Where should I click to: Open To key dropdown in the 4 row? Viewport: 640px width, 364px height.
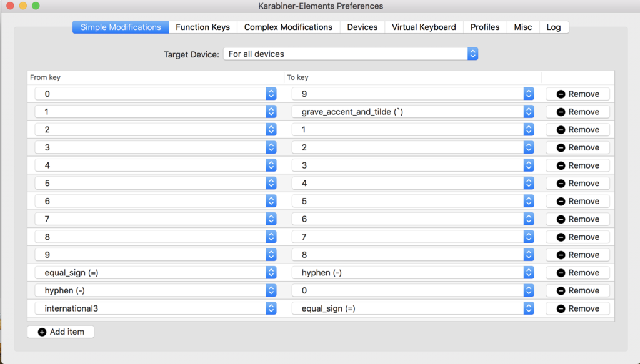click(413, 165)
